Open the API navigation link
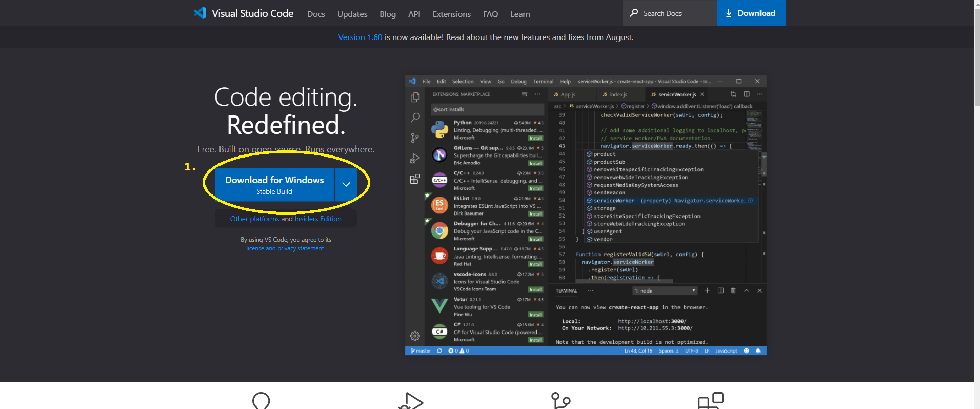The height and width of the screenshot is (409, 980). point(414,14)
